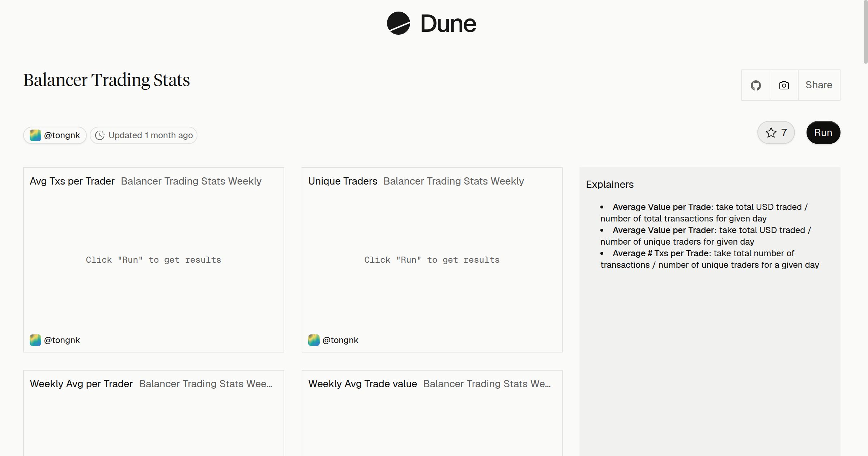Open Balancer Trading Stats Weekly query in Unique Traders card
Viewport: 868px width, 456px height.
tap(454, 181)
